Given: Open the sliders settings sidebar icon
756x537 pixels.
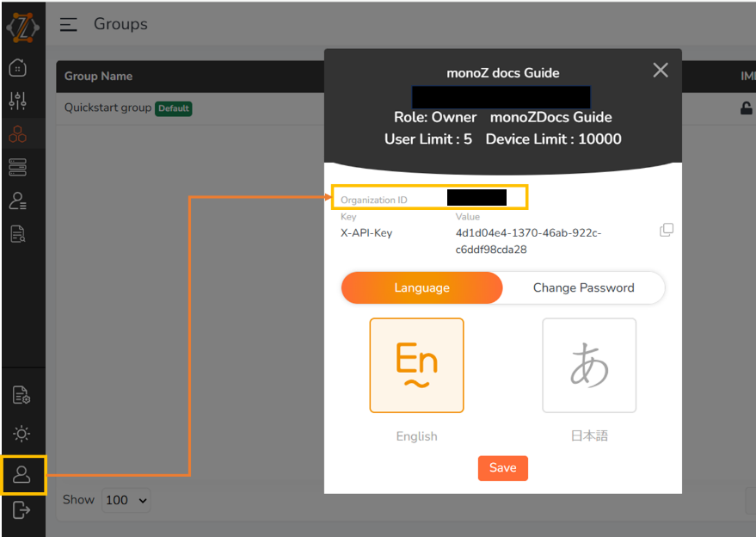Looking at the screenshot, I should coord(18,101).
